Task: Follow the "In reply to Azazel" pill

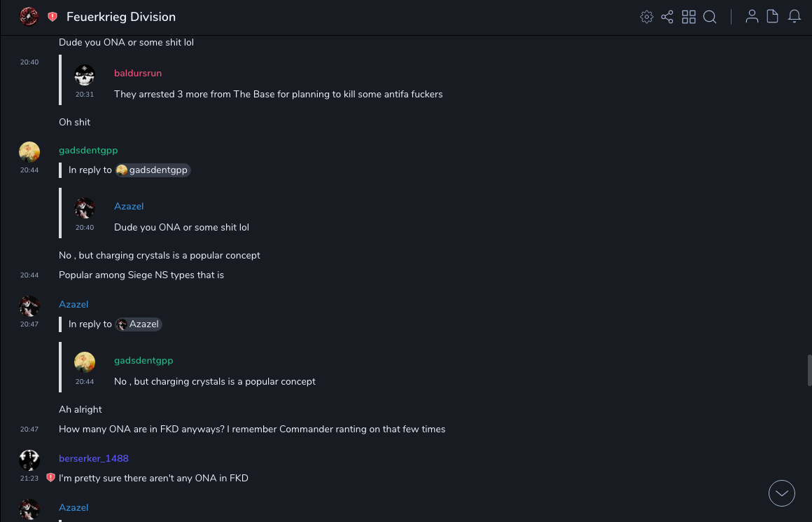Action: tap(139, 324)
